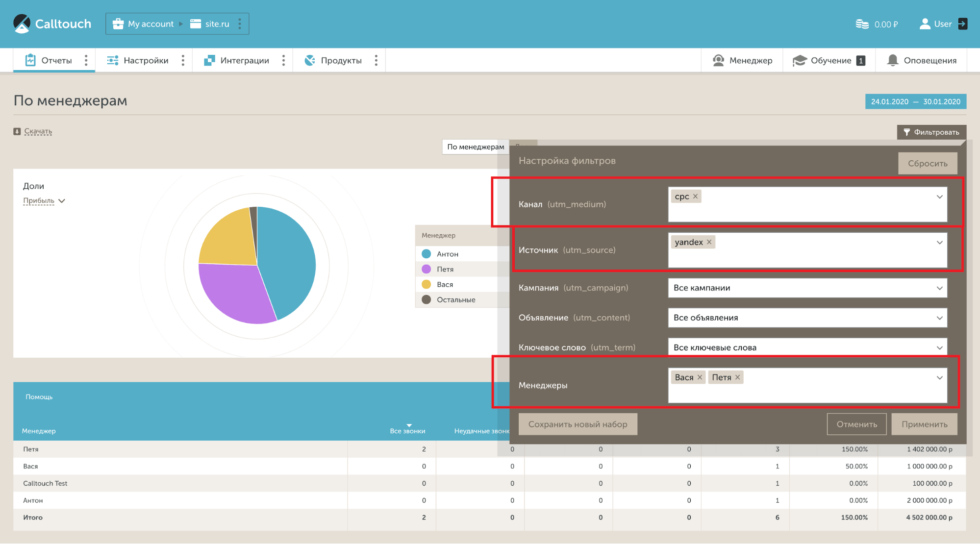Open the Кампания Все кампании dropdown
Viewport: 980px width, 544px height.
pyautogui.click(x=807, y=288)
